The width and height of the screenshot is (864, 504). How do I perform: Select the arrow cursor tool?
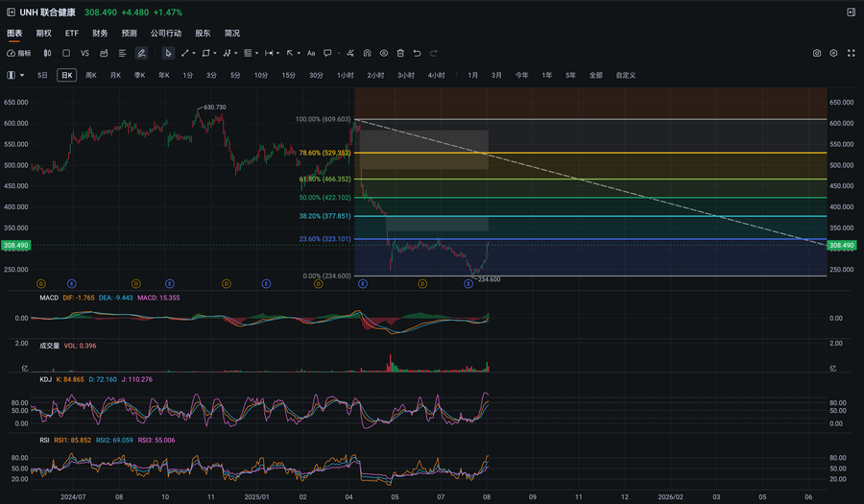point(168,53)
